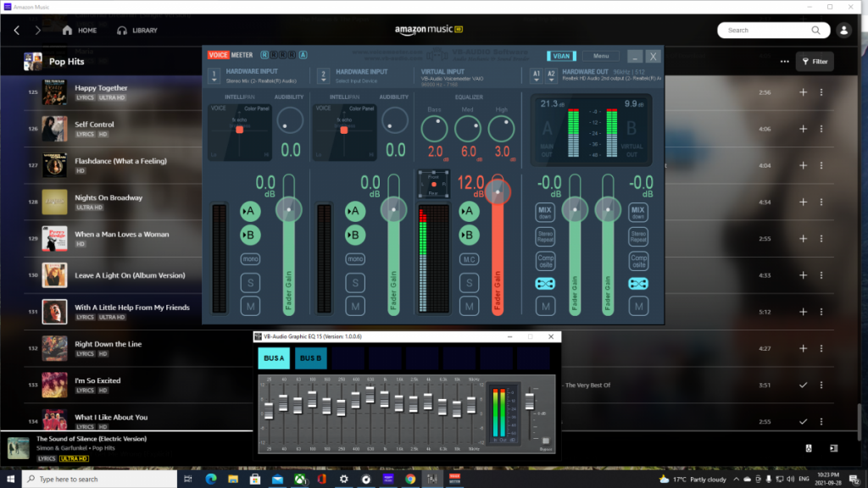Open the Voicemeeter taskbar icon
The height and width of the screenshot is (488, 868).
point(454,479)
